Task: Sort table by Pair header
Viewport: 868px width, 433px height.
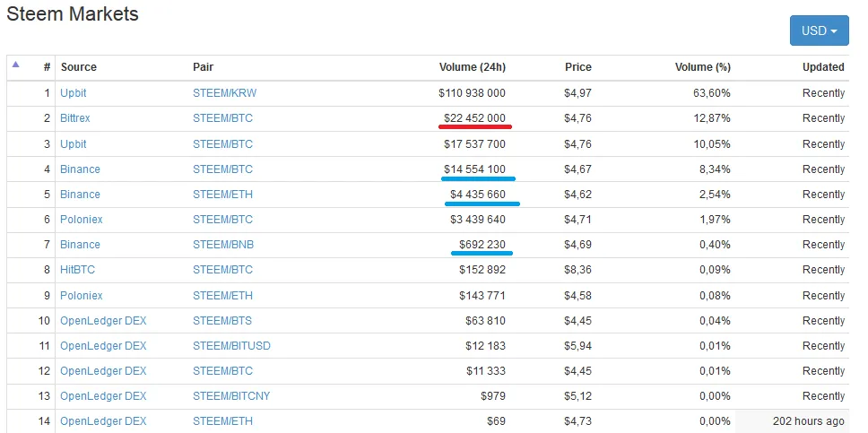Action: (204, 67)
